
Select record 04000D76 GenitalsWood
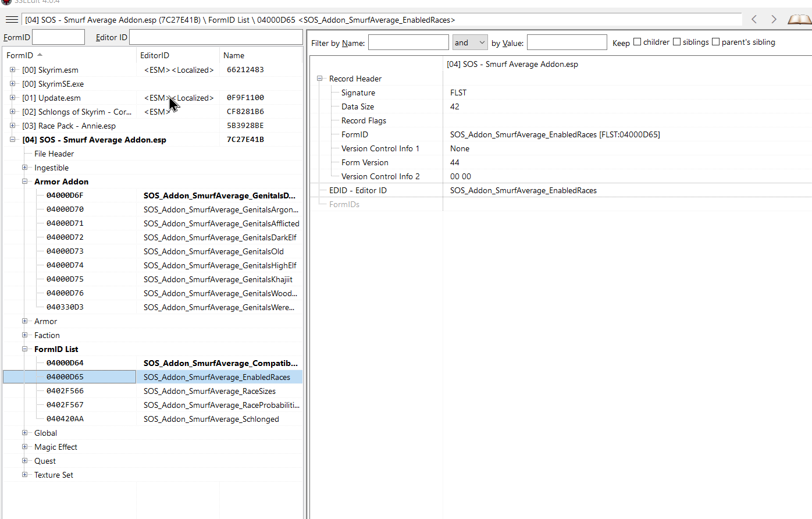(152, 293)
